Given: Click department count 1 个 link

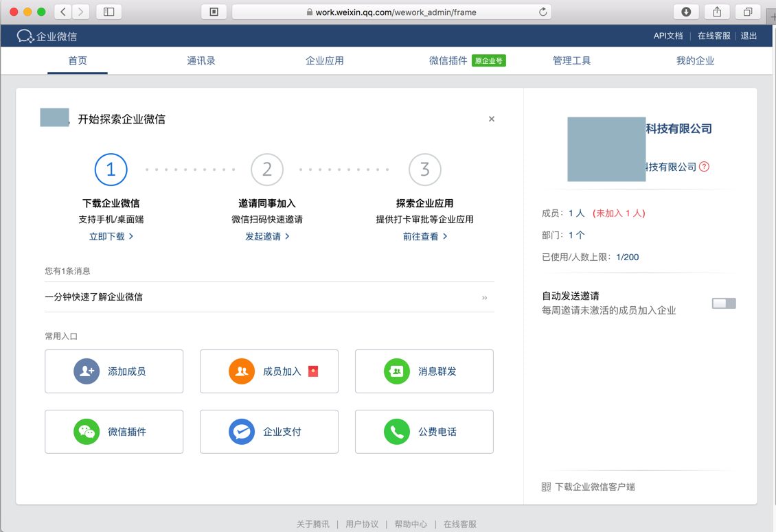Looking at the screenshot, I should [x=577, y=235].
